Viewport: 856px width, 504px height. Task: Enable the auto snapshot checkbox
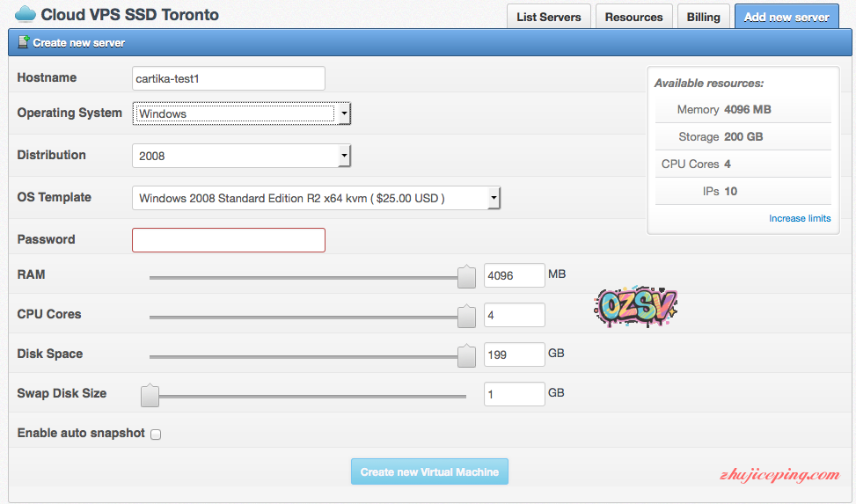156,434
